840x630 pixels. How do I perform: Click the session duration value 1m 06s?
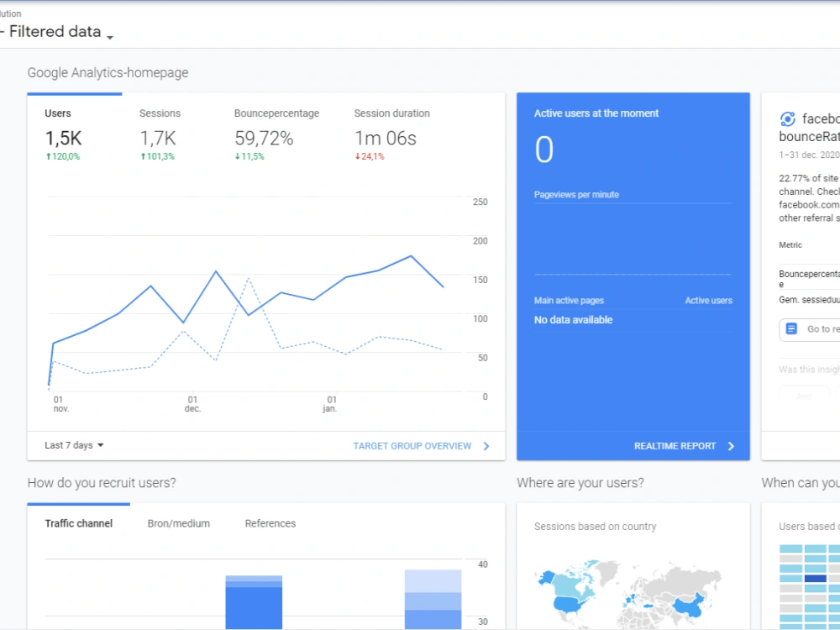[386, 139]
